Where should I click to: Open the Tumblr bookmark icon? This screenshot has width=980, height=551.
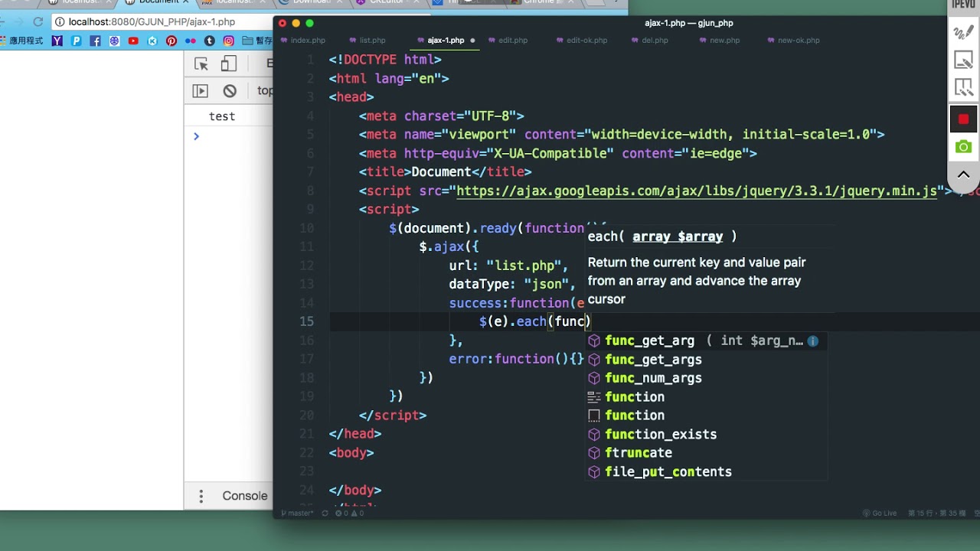(210, 41)
